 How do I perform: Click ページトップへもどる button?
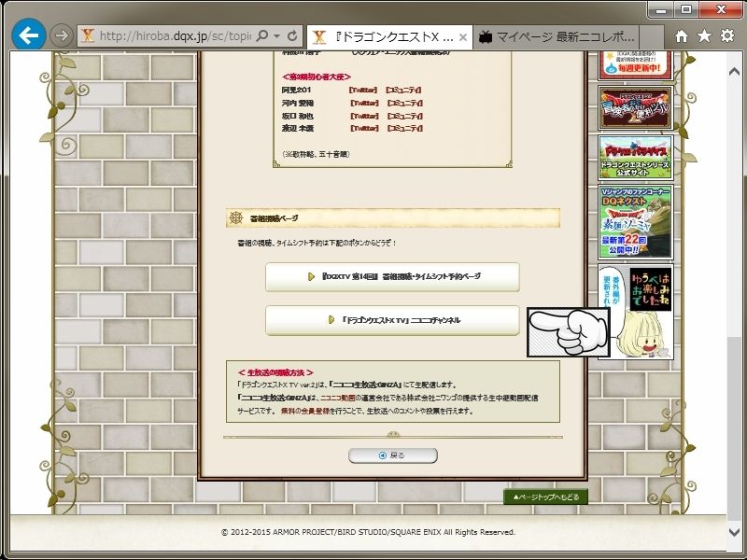pyautogui.click(x=545, y=497)
